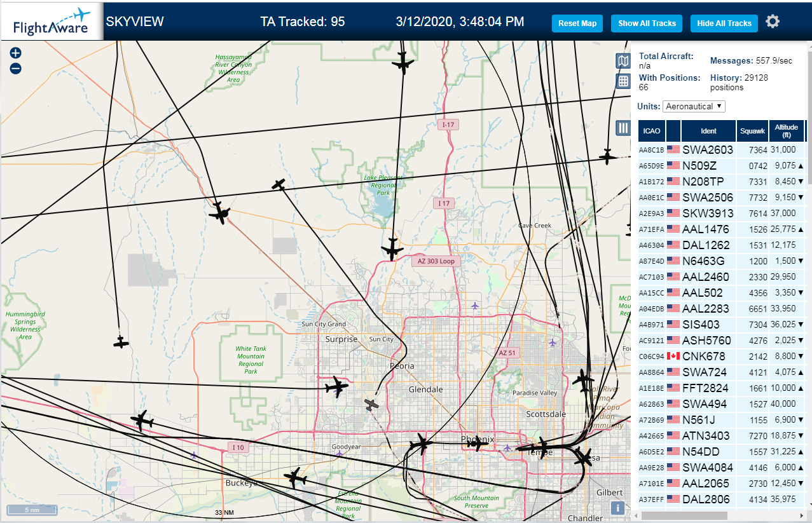Click the US flag beside SWA2603
Screen dimensions: 812x523
tap(673, 150)
